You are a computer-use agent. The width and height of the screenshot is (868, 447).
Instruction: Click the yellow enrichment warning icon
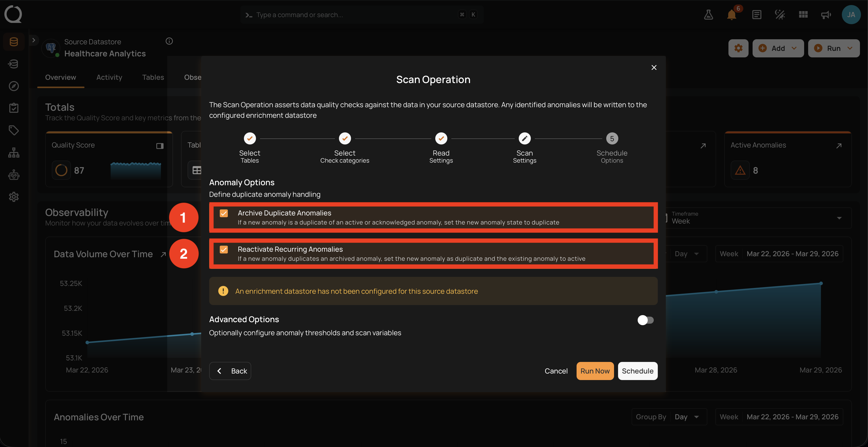(x=223, y=291)
